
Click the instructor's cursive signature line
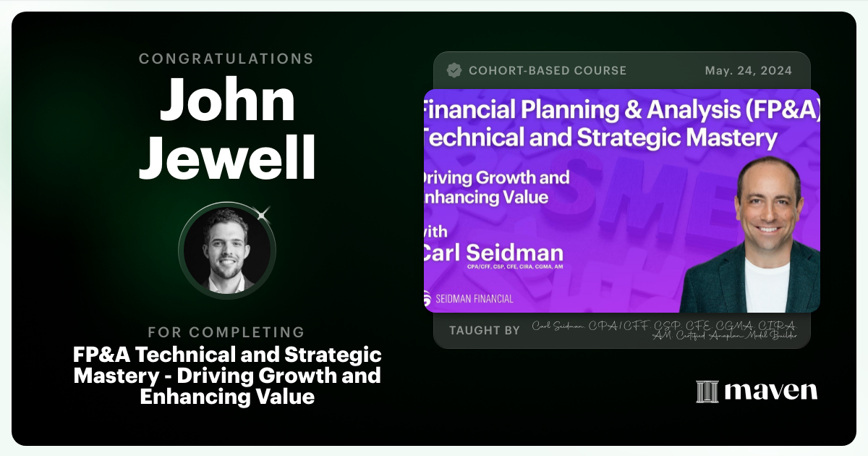[x=664, y=330]
